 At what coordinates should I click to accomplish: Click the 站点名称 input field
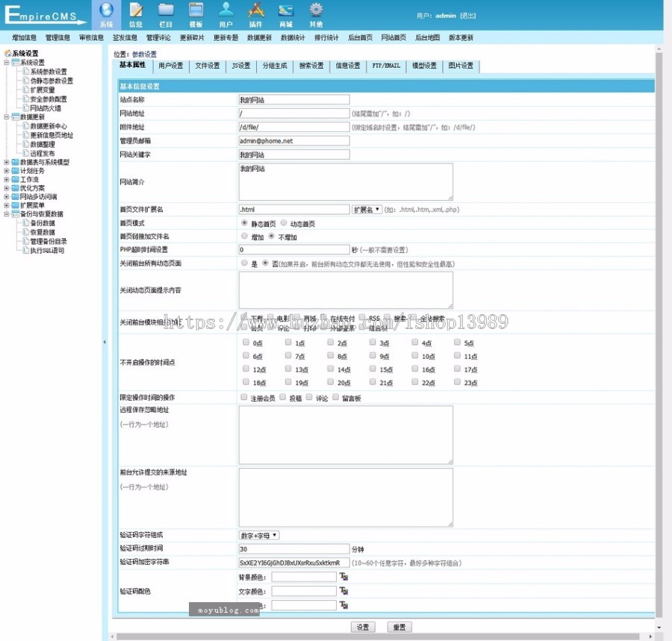(293, 100)
